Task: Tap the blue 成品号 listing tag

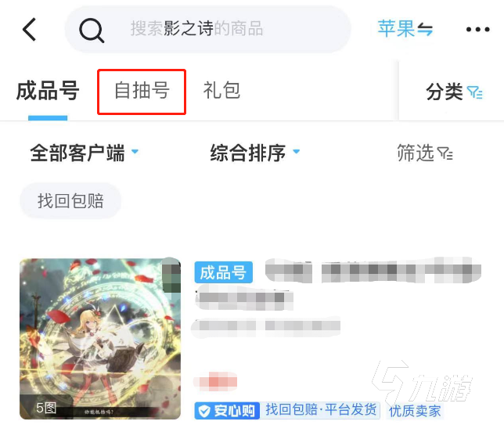Action: point(223,272)
